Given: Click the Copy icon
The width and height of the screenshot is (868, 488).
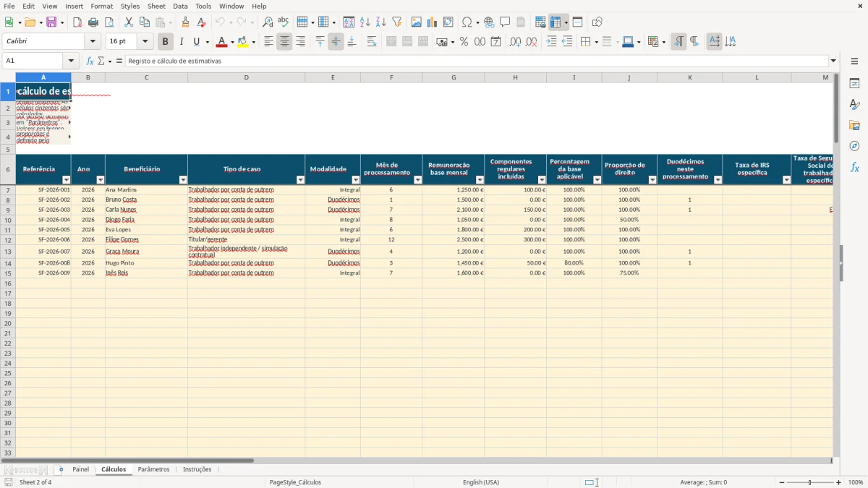Looking at the screenshot, I should coord(145,22).
